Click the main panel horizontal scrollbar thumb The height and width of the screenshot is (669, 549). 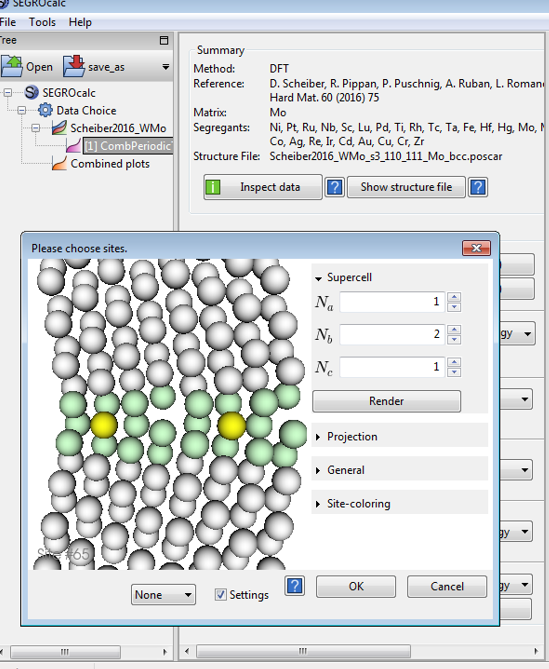point(303,651)
